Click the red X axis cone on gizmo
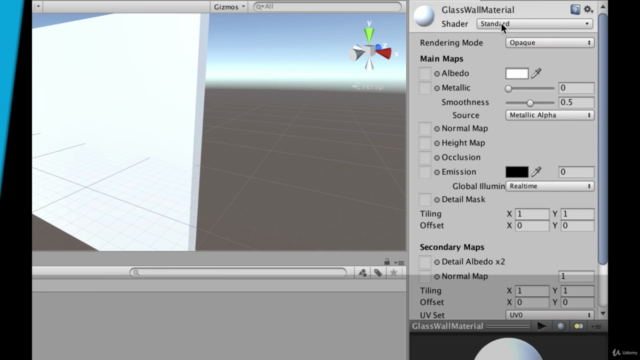640x360 pixels. (384, 53)
